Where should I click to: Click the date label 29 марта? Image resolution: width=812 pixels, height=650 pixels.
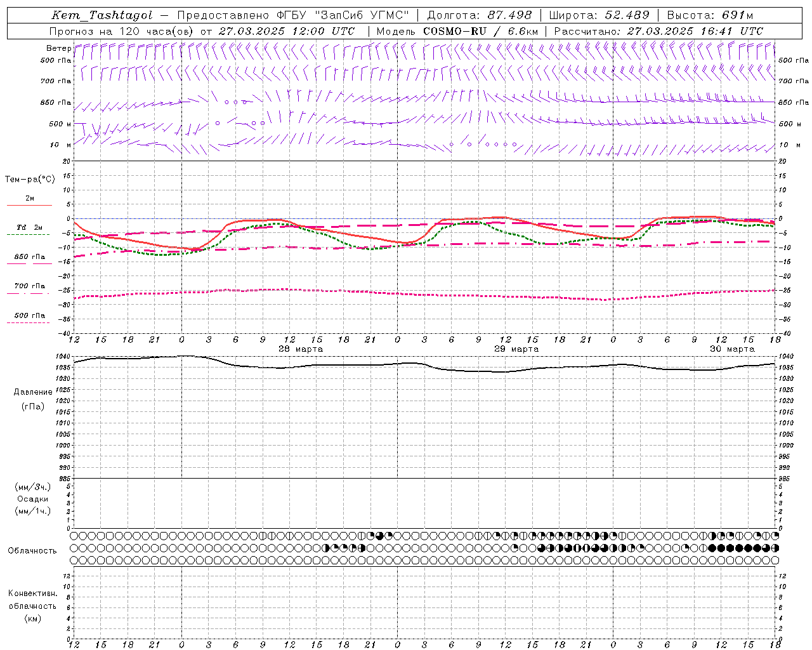coord(516,349)
